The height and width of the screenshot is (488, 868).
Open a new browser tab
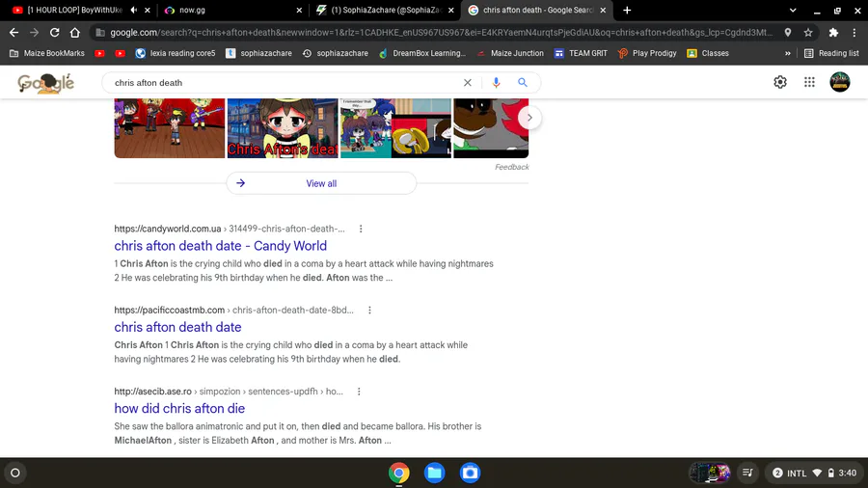pos(627,10)
